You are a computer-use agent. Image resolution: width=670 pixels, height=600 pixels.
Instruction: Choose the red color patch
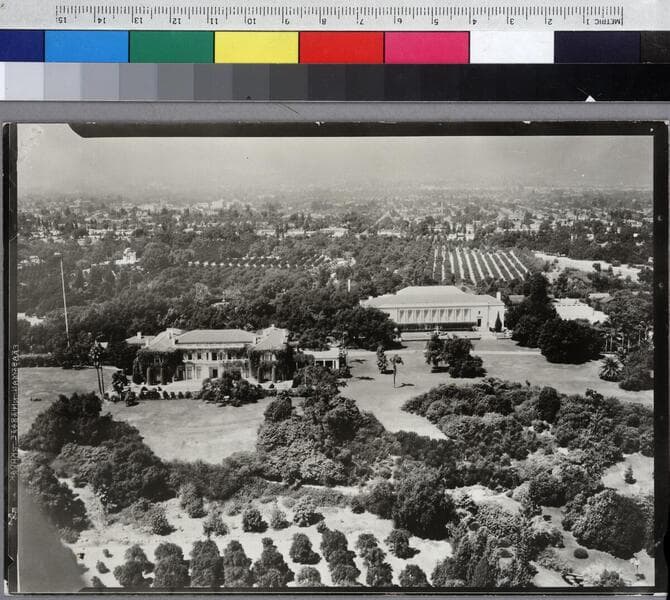coord(341,47)
